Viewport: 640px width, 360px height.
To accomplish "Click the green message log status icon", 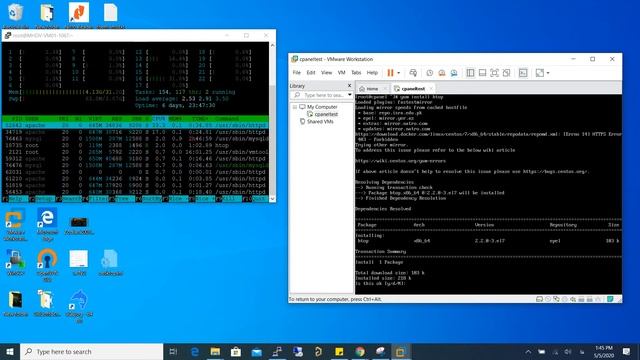I will click(x=610, y=299).
